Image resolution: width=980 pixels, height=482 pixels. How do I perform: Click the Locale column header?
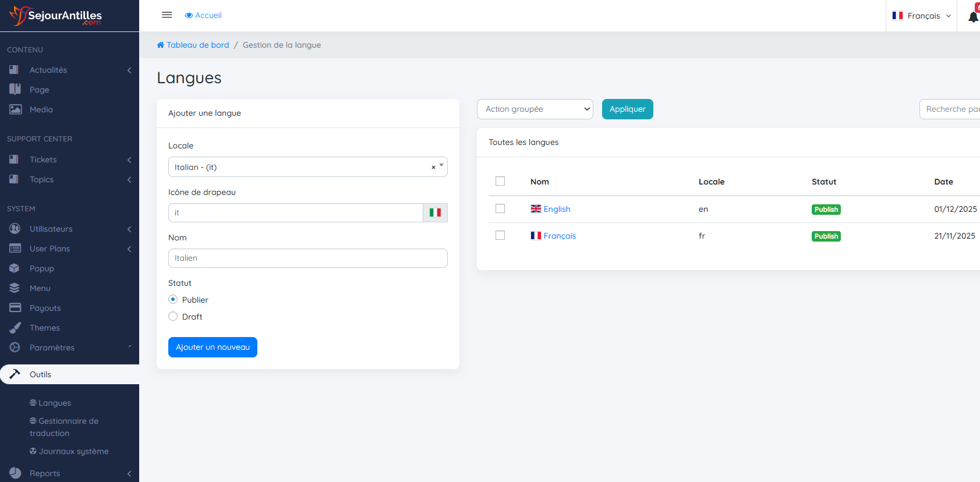[711, 182]
